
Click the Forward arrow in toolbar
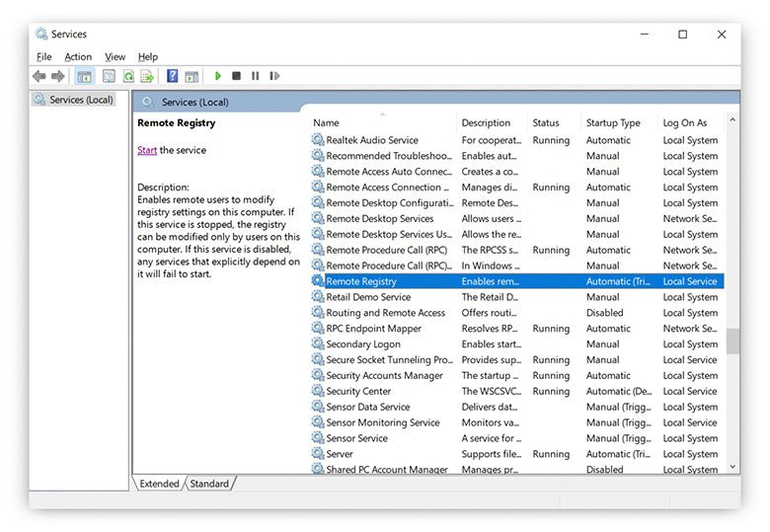tap(58, 76)
